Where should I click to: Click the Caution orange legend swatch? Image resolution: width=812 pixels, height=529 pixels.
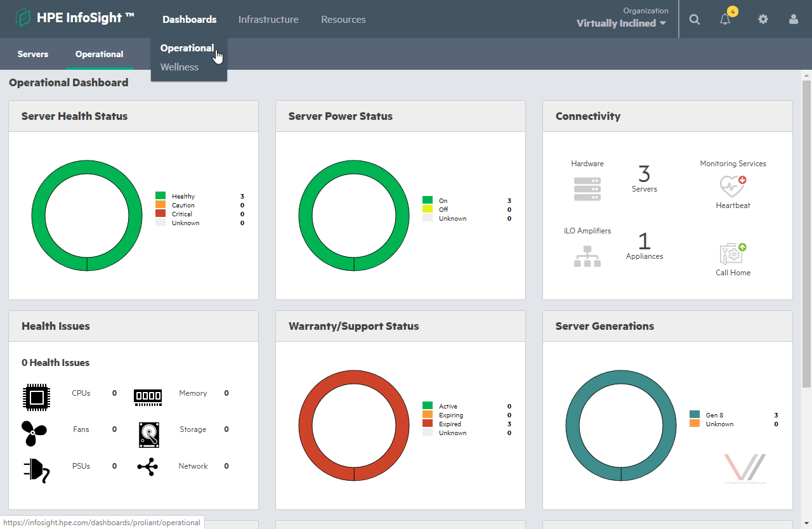point(160,205)
